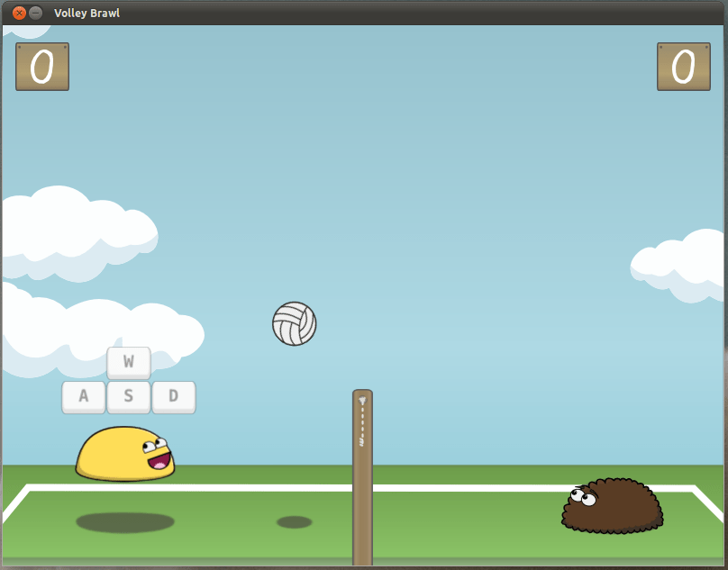Minimize the Volley Brawl window

click(x=35, y=13)
